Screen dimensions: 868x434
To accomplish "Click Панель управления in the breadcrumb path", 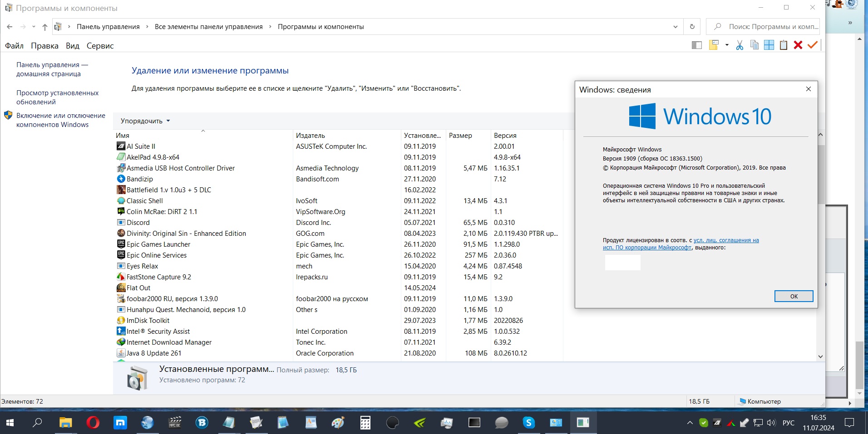I will pyautogui.click(x=108, y=27).
